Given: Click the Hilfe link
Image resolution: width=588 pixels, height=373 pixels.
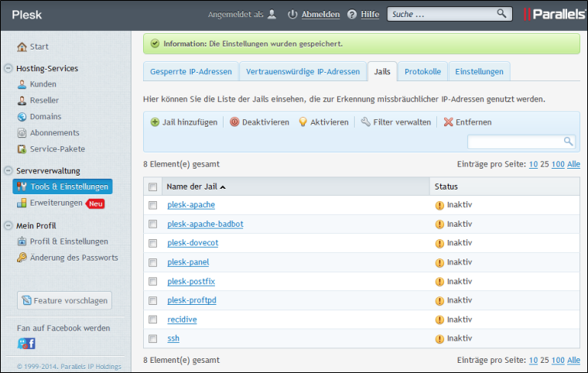Looking at the screenshot, I should [370, 14].
